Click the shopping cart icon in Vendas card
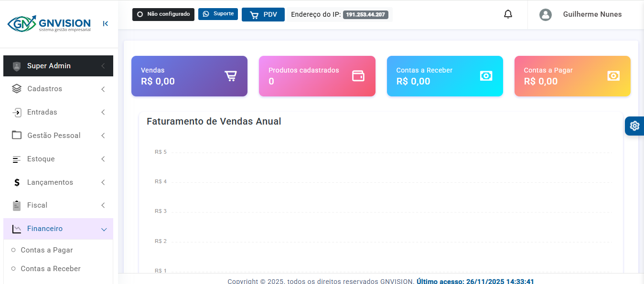 pos(231,76)
